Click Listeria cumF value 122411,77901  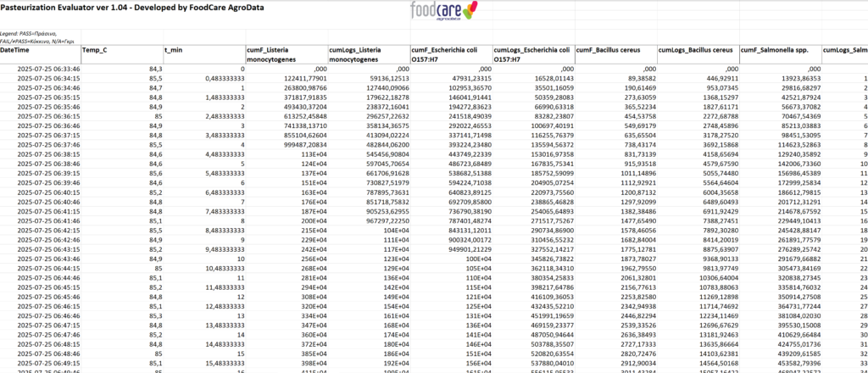(x=304, y=78)
